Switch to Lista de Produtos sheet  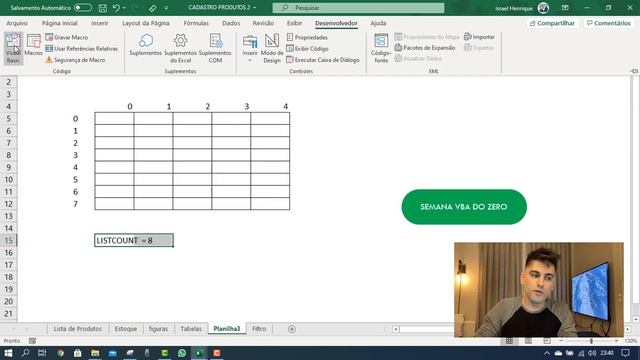click(78, 329)
